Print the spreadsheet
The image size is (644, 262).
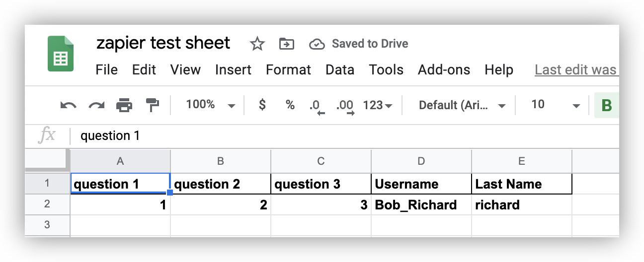click(x=124, y=105)
